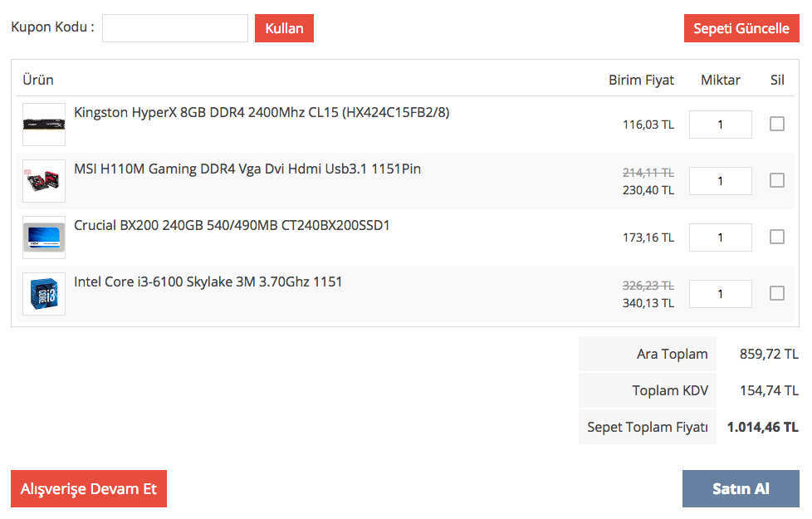Click quantity field for Kingston HyperX row
This screenshot has height=519, width=812.
click(x=721, y=125)
